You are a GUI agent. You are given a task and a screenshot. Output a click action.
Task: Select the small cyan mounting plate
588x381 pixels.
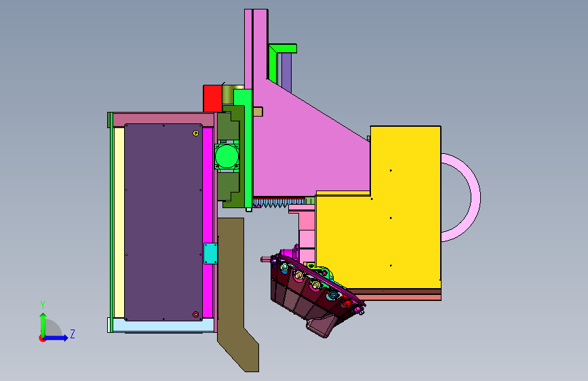point(210,254)
